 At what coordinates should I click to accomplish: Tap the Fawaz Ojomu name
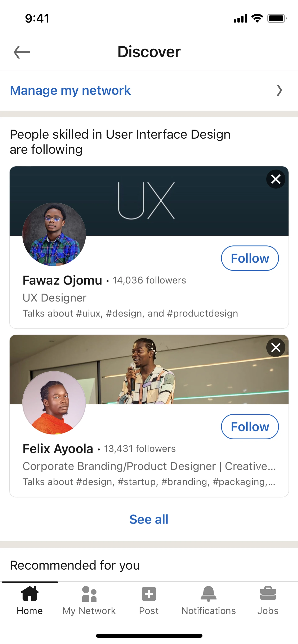(x=62, y=280)
